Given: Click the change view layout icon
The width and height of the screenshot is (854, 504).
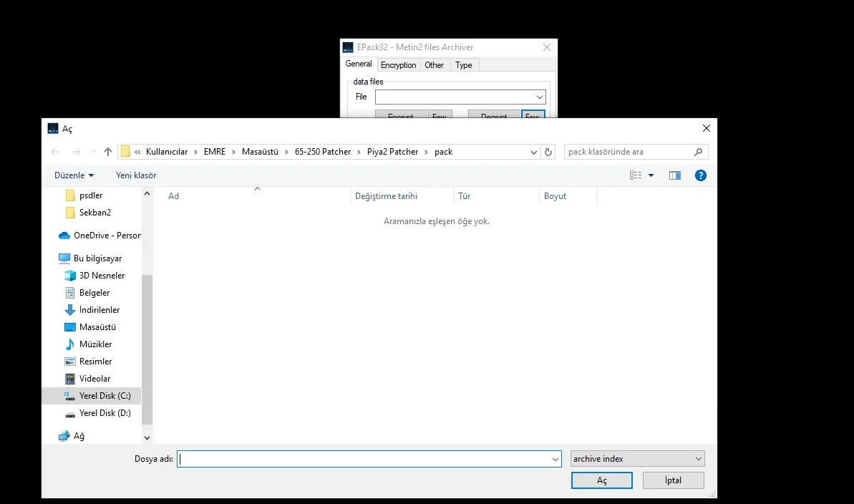Looking at the screenshot, I should [x=636, y=175].
